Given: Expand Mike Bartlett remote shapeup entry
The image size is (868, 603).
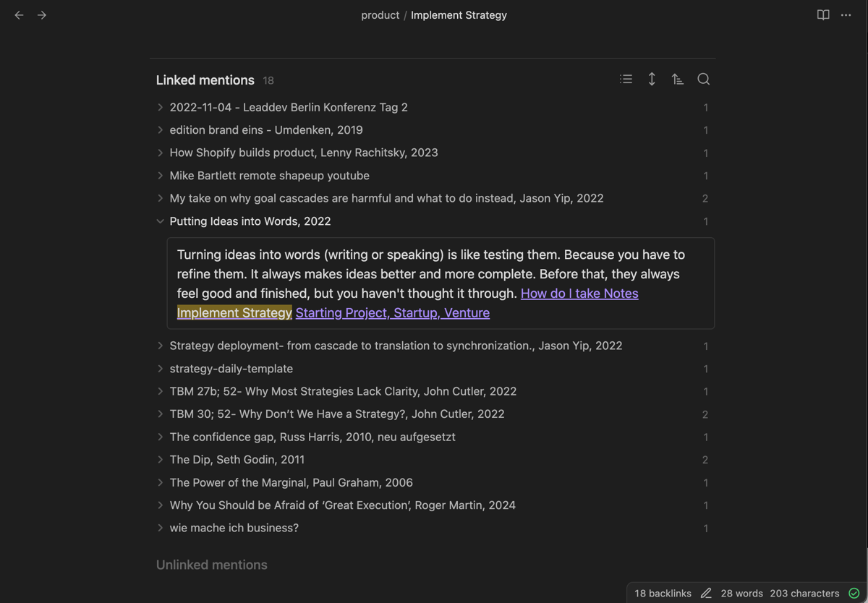Looking at the screenshot, I should pyautogui.click(x=161, y=176).
